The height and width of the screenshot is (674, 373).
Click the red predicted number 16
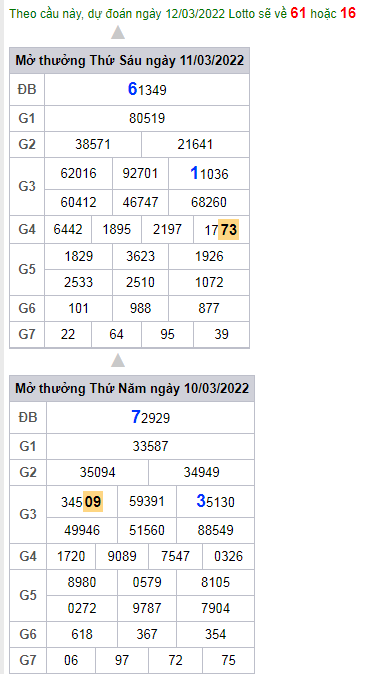pos(348,13)
